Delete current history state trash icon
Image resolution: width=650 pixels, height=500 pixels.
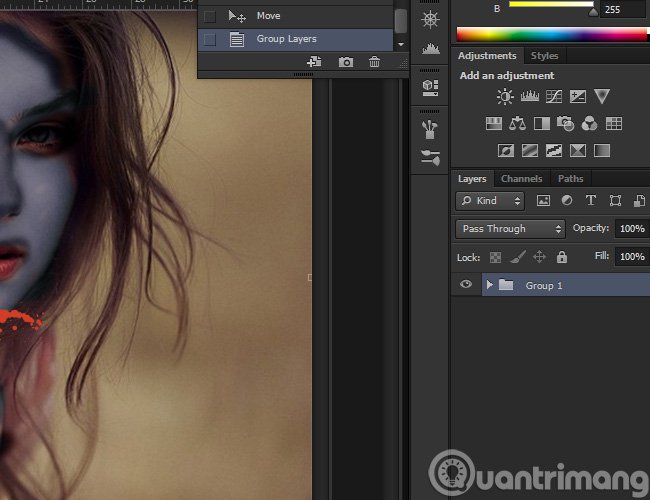374,62
